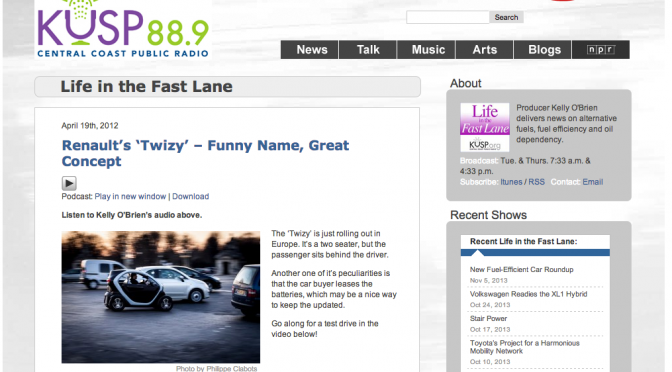
Task: Play the podcast audio player button
Action: (x=69, y=183)
